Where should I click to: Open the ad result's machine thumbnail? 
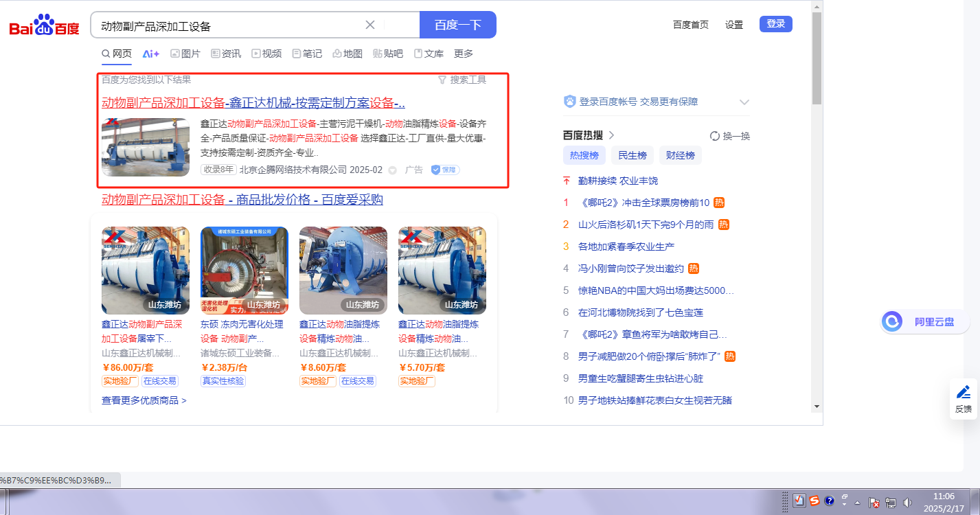coord(146,148)
